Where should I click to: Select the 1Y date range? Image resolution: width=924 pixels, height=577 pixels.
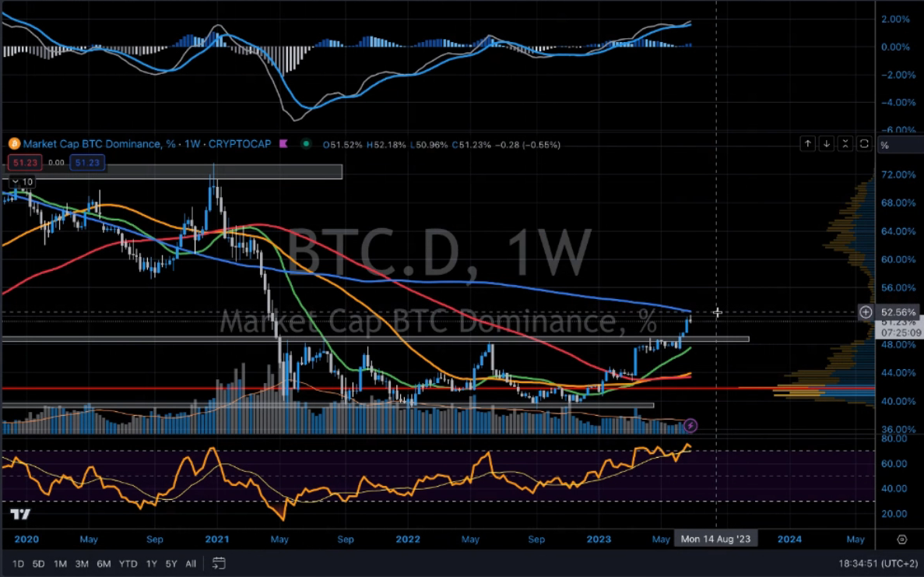[x=152, y=563]
